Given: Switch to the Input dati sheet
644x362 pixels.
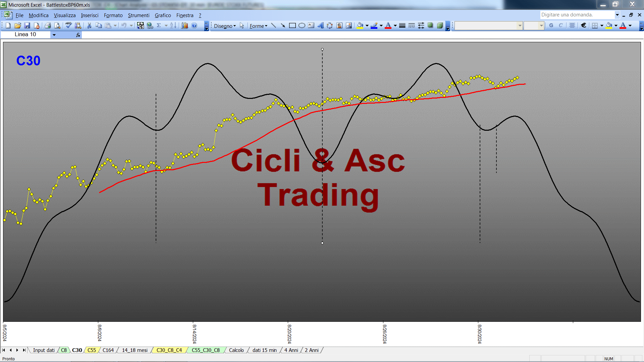Looking at the screenshot, I should tap(44, 350).
